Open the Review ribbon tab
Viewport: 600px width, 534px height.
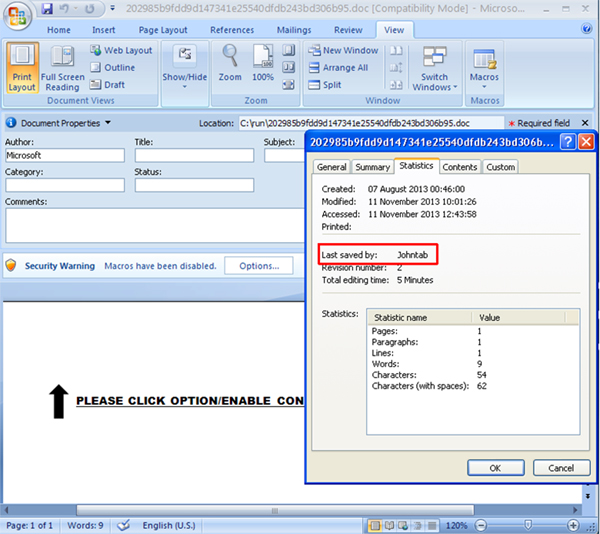348,30
